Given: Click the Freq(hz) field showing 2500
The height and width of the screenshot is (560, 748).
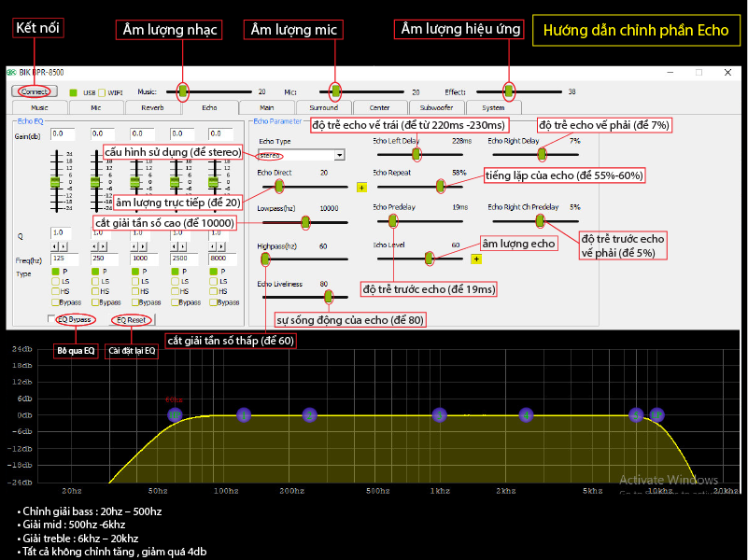Looking at the screenshot, I should tap(184, 259).
